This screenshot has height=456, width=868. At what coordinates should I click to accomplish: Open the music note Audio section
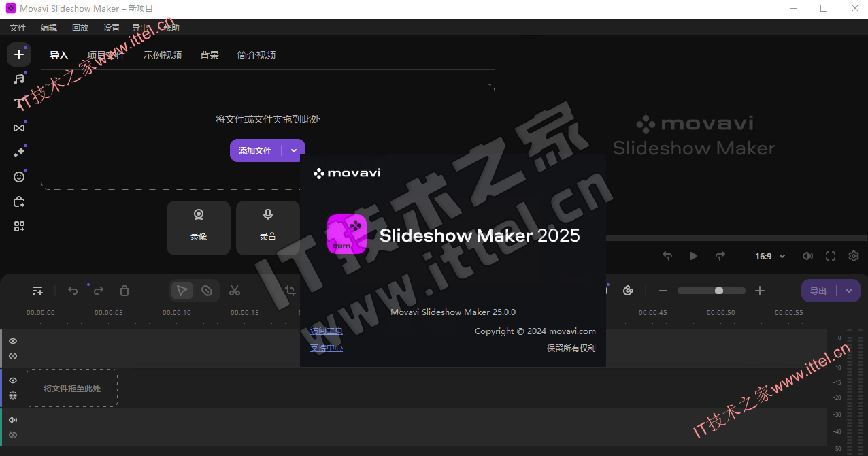tap(19, 79)
